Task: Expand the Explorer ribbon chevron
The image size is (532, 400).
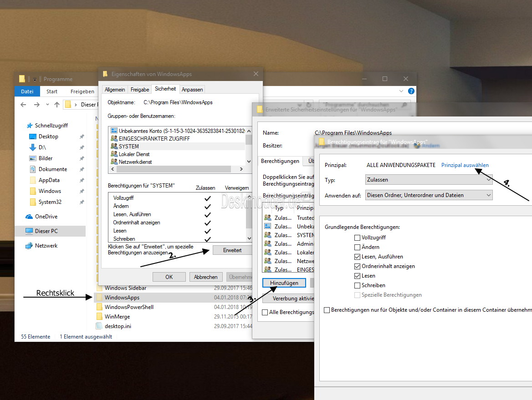Action: pos(401,91)
